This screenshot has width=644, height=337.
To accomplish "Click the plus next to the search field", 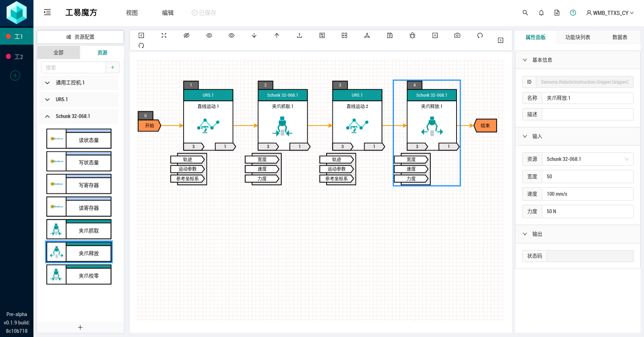I will point(113,67).
